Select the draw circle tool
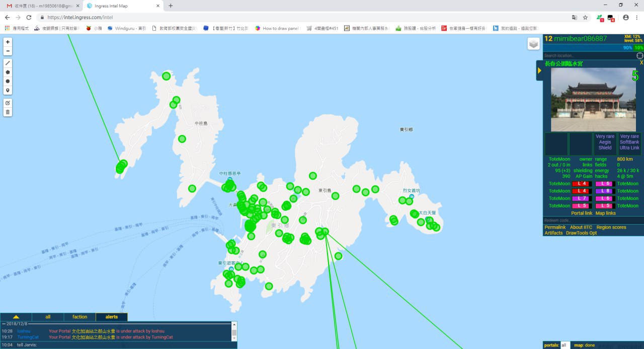The width and height of the screenshot is (644, 349). (x=8, y=81)
